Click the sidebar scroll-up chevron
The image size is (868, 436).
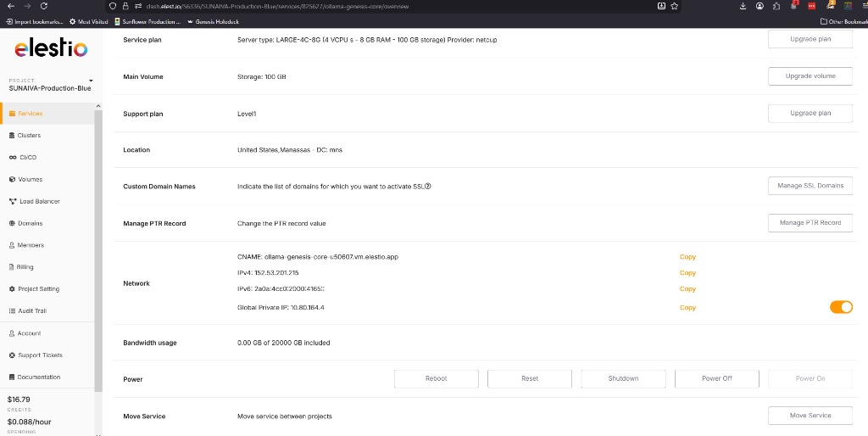coord(97,105)
